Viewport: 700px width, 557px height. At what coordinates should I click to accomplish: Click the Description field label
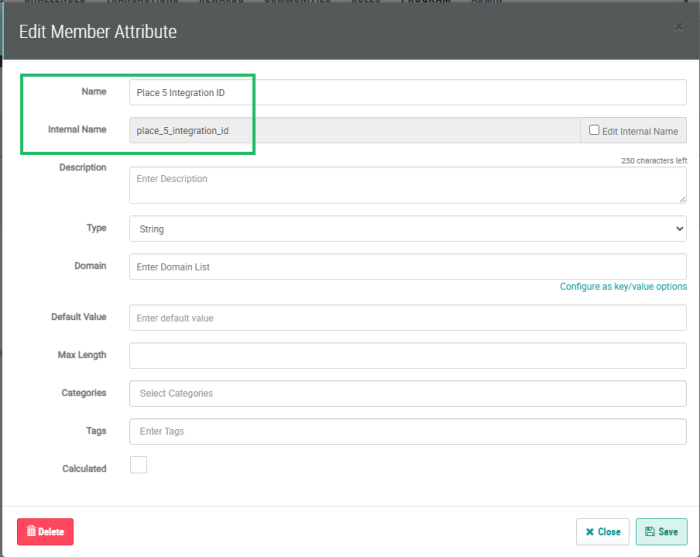click(83, 168)
